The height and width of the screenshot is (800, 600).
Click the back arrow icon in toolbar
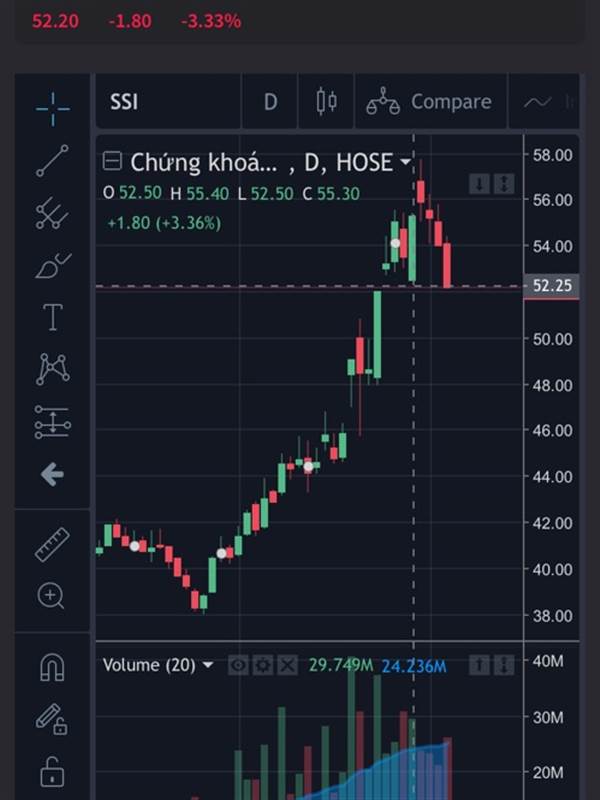point(52,475)
